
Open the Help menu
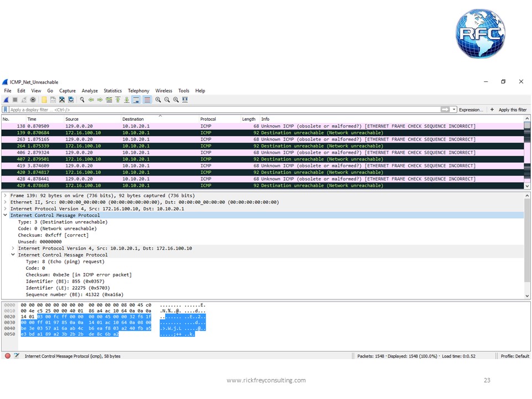pyautogui.click(x=200, y=91)
